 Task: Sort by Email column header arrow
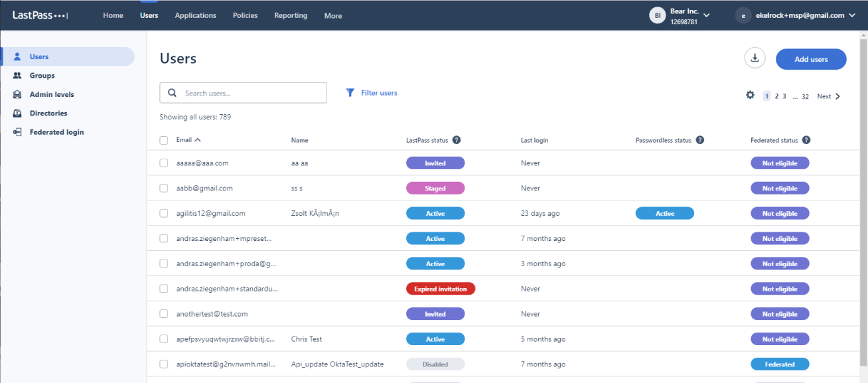[x=198, y=140]
